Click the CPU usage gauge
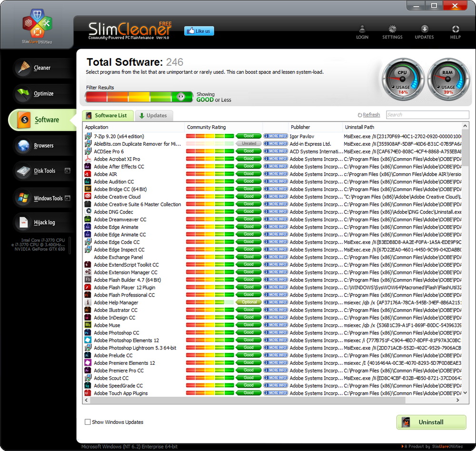The height and width of the screenshot is (451, 476). [403, 80]
